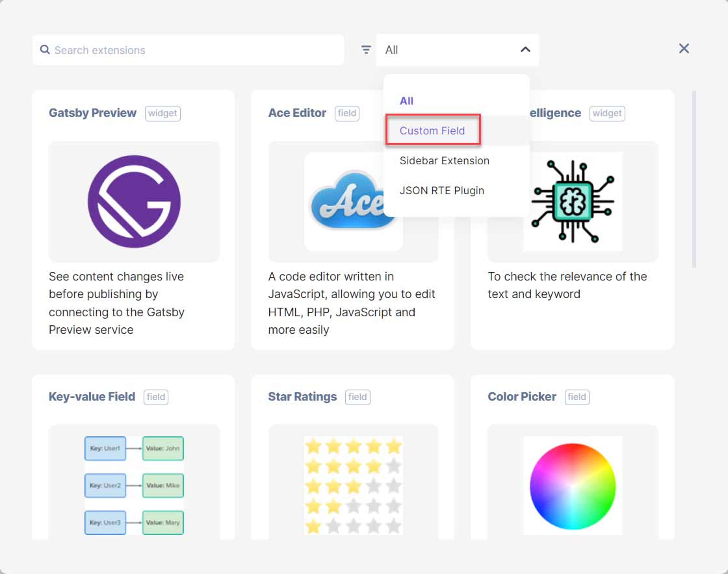
Task: Open the Gatsby Preview extension title
Action: click(x=93, y=113)
